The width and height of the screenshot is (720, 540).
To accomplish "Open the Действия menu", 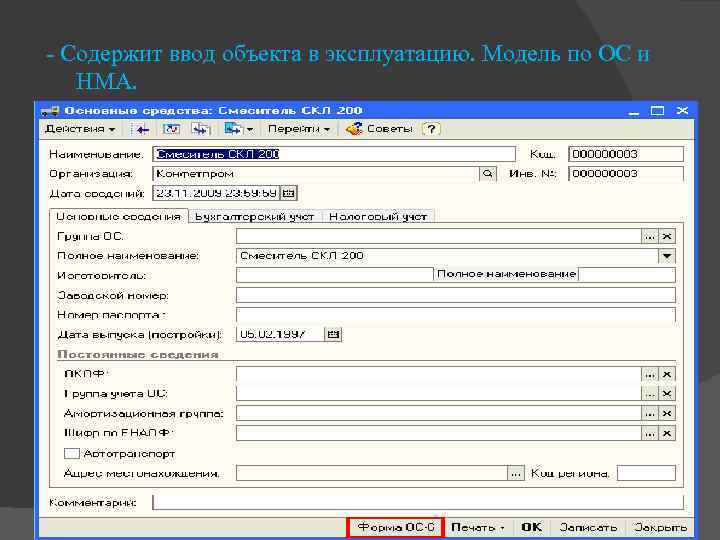I will [79, 129].
